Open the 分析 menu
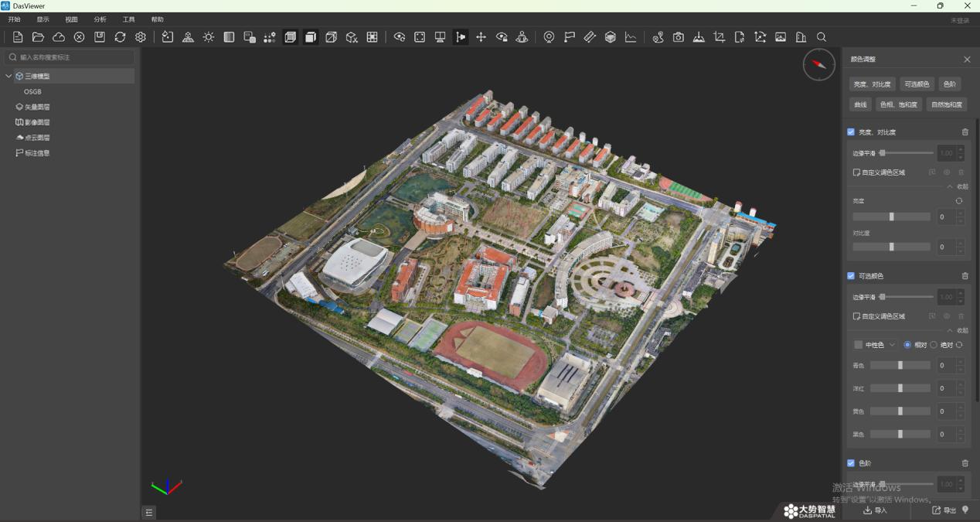 click(x=100, y=19)
